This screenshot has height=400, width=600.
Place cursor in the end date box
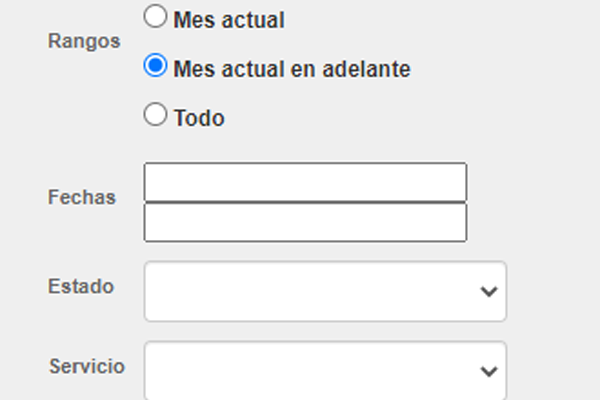tap(305, 222)
